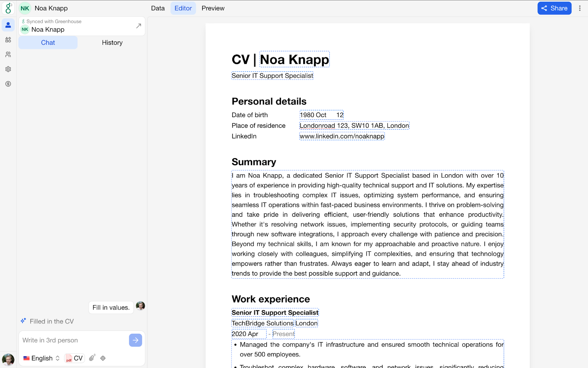The image size is (588, 368).
Task: Click the Write in 3rd person input
Action: [73, 340]
